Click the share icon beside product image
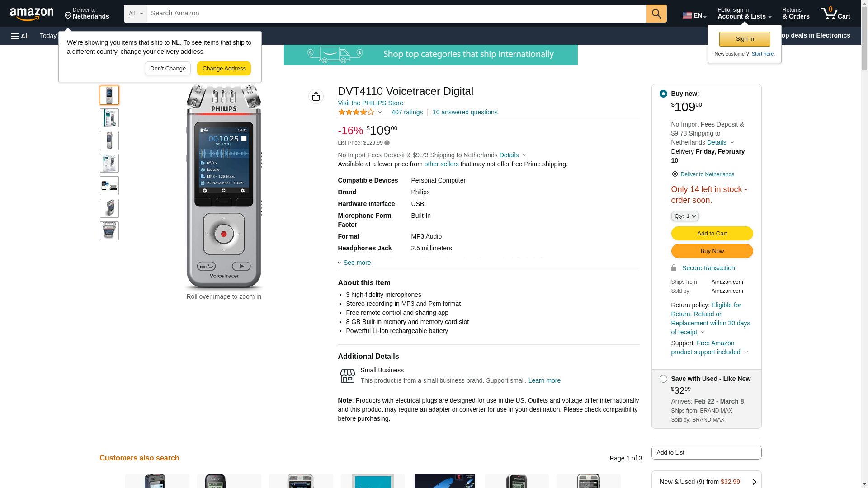Viewport: 868px width, 488px height. click(316, 96)
